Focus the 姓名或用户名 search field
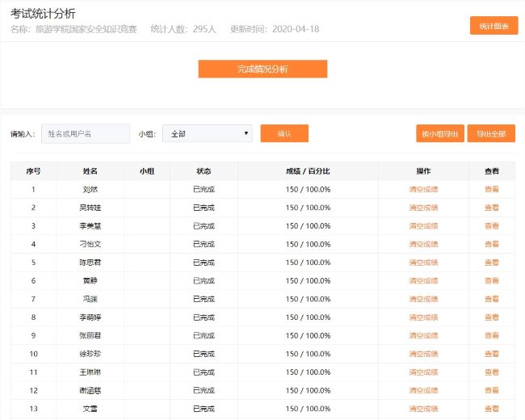This screenshot has height=420, width=525. (86, 134)
